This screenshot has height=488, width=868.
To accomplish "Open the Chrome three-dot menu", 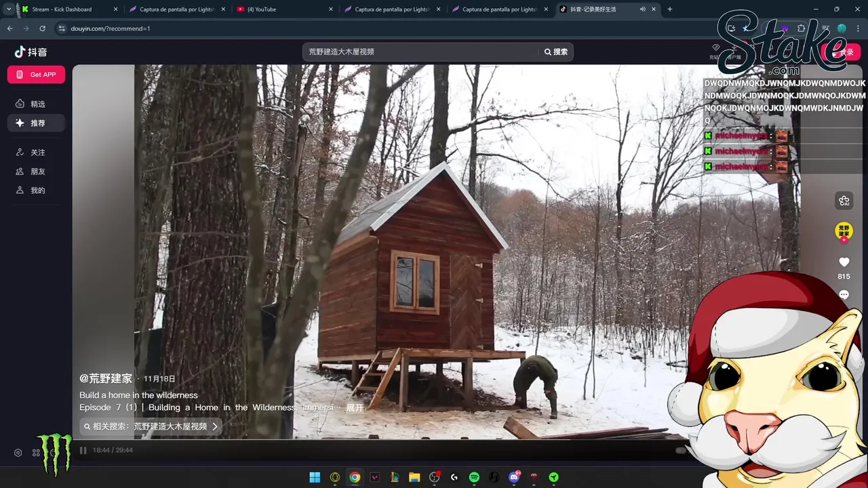I will pyautogui.click(x=858, y=28).
